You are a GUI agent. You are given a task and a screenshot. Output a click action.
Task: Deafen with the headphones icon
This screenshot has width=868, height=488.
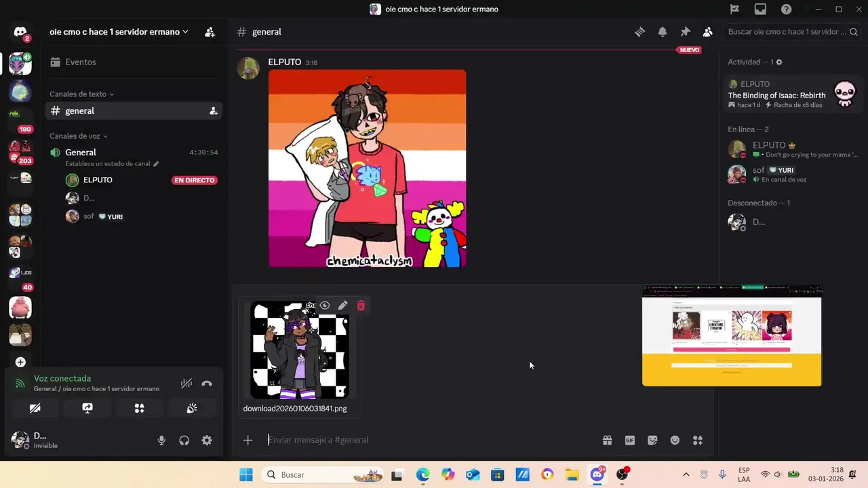click(x=184, y=441)
